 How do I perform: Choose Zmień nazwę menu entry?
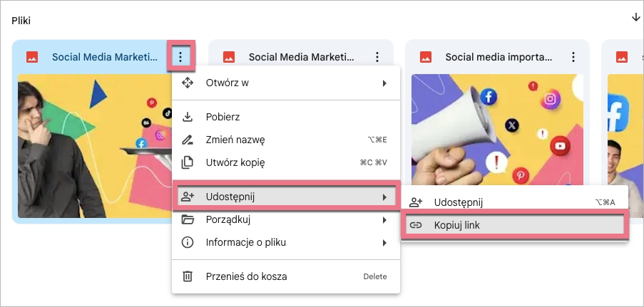pyautogui.click(x=286, y=140)
